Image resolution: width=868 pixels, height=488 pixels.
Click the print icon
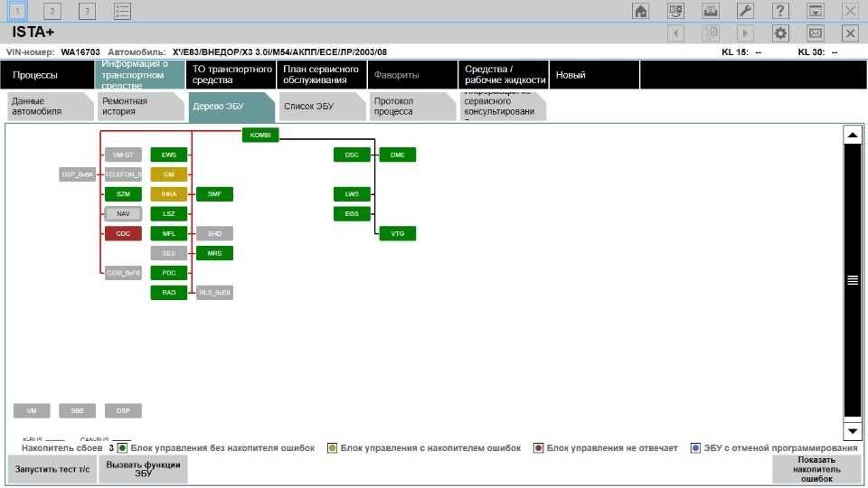tap(711, 11)
